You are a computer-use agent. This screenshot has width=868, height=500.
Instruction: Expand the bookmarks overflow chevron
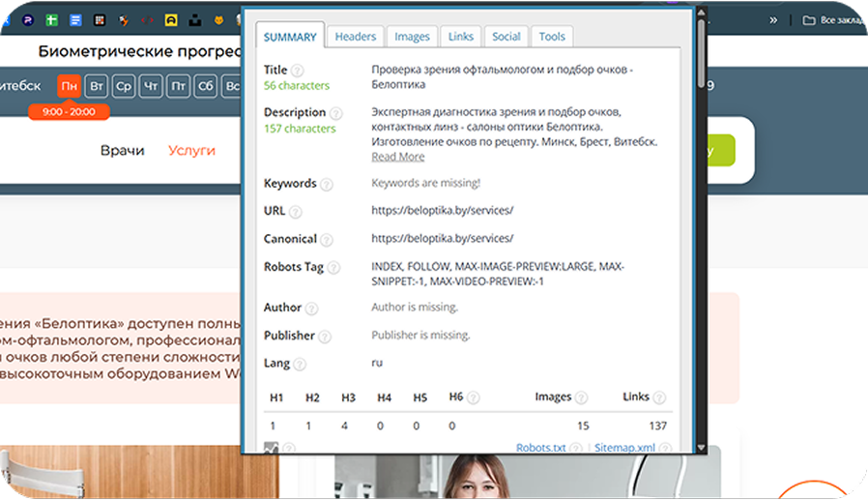773,19
